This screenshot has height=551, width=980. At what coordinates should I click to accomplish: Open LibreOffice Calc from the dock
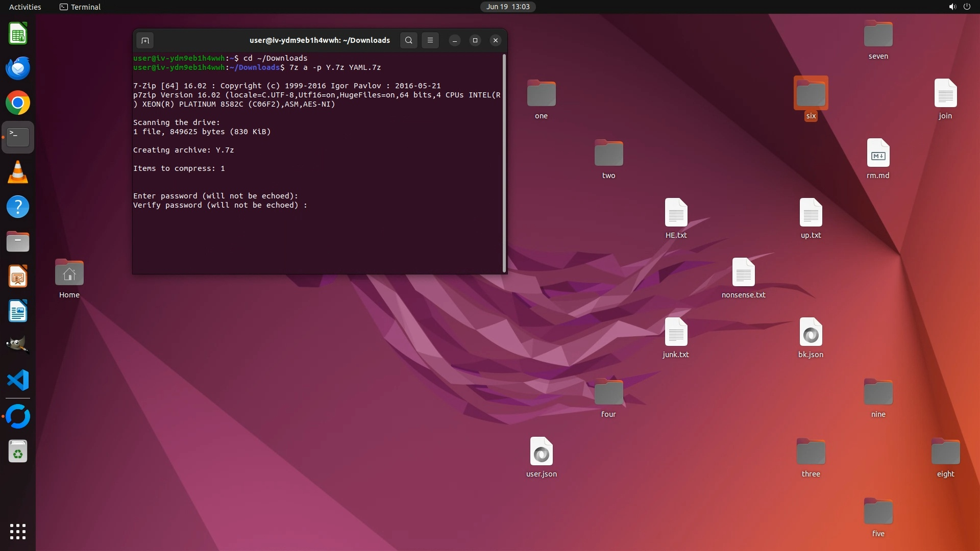tap(18, 34)
